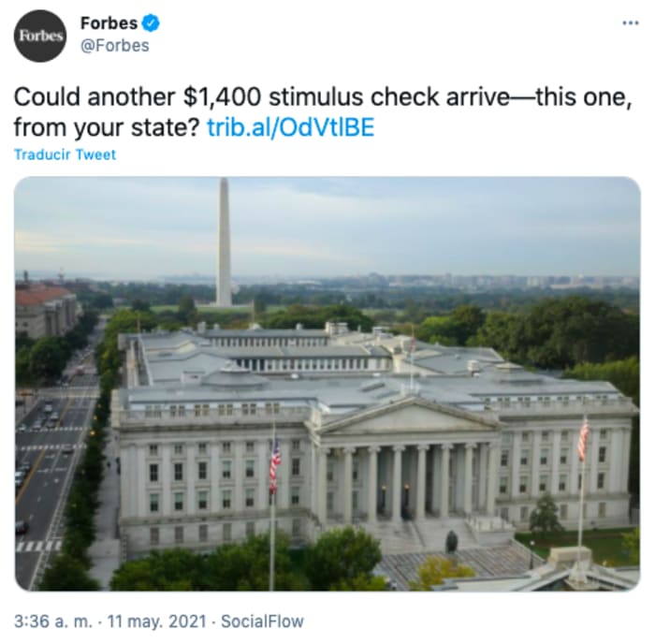Click Traducir Tweet to translate

[65, 154]
